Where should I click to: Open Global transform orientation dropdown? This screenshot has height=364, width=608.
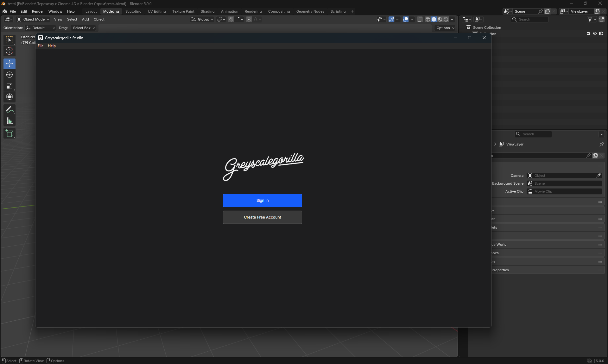click(x=202, y=19)
